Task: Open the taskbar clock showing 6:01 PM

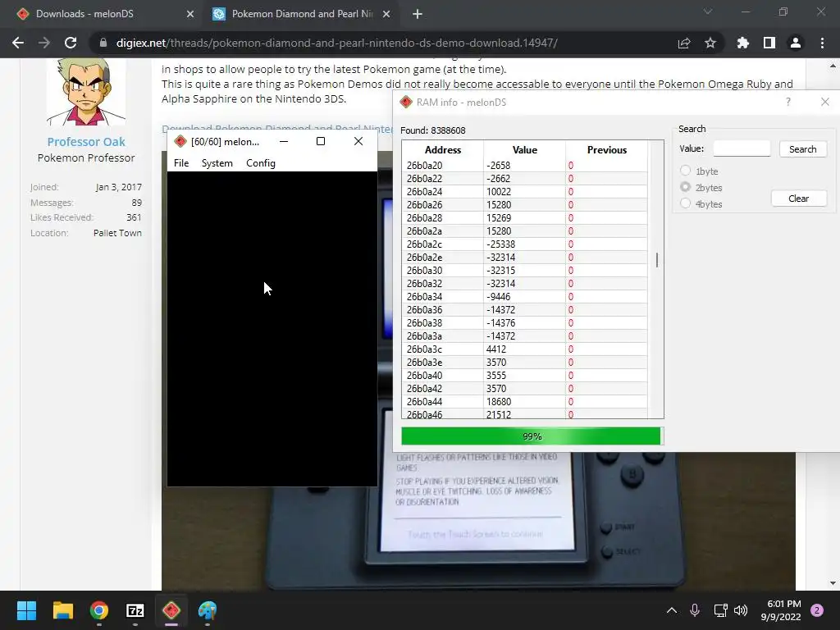Action: pyautogui.click(x=781, y=610)
